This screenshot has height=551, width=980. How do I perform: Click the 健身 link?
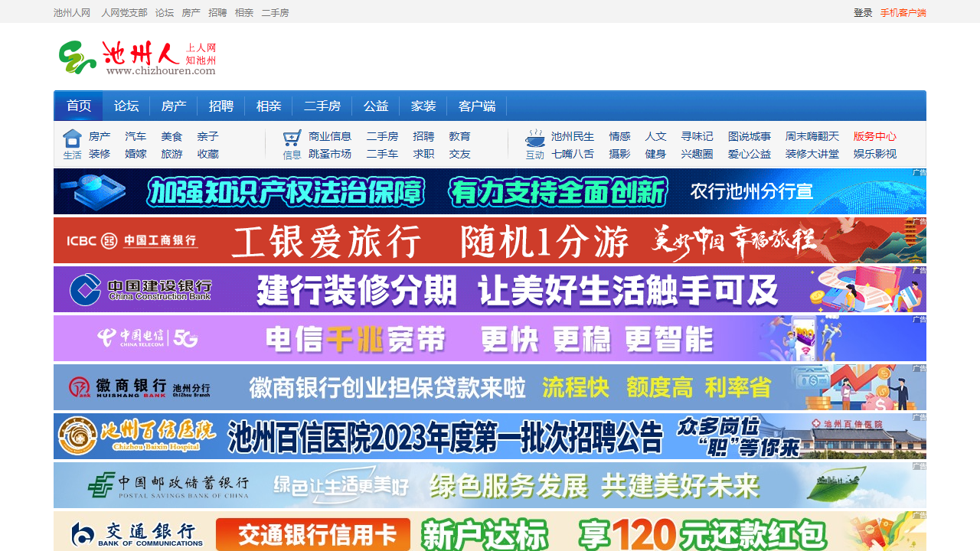tap(655, 154)
